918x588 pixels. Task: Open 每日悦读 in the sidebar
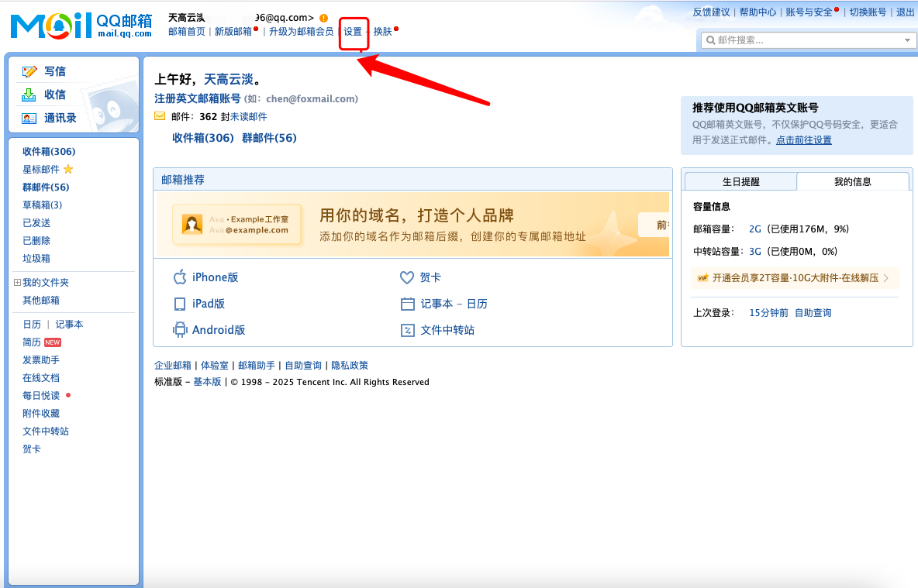tap(41, 396)
